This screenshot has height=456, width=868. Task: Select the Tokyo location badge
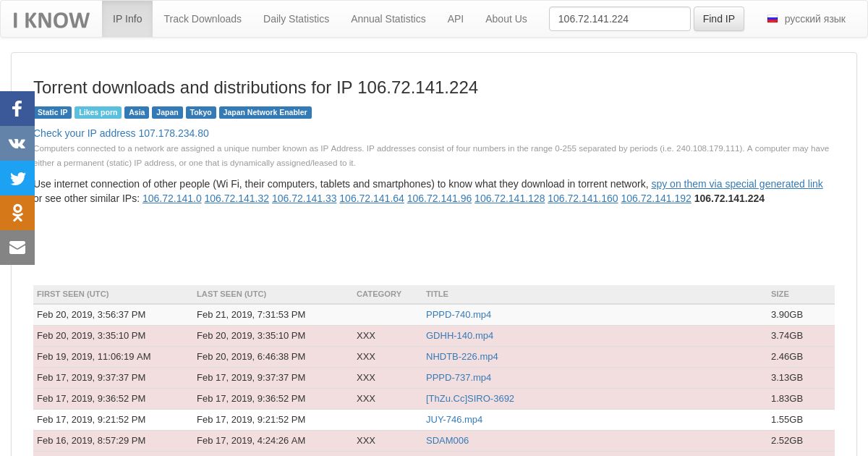[x=200, y=113]
